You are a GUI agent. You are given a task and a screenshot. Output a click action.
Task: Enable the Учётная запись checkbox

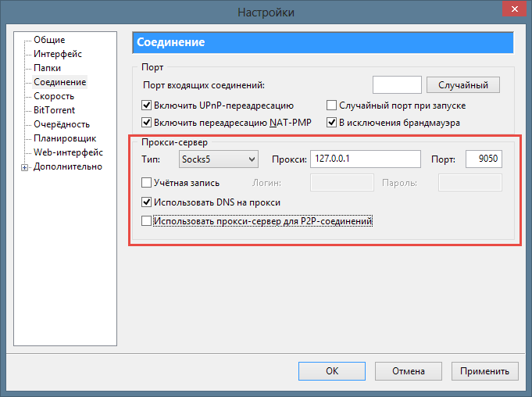146,183
